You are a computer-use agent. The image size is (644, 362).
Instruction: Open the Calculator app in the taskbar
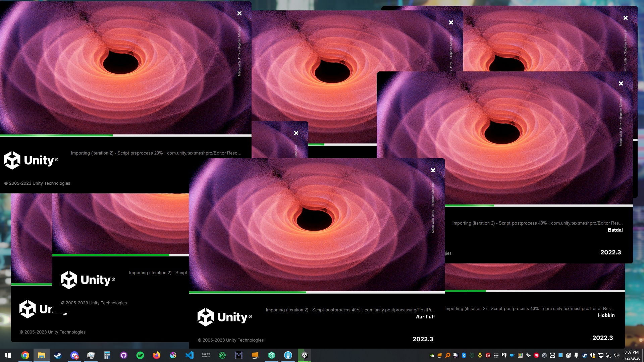tap(107, 355)
